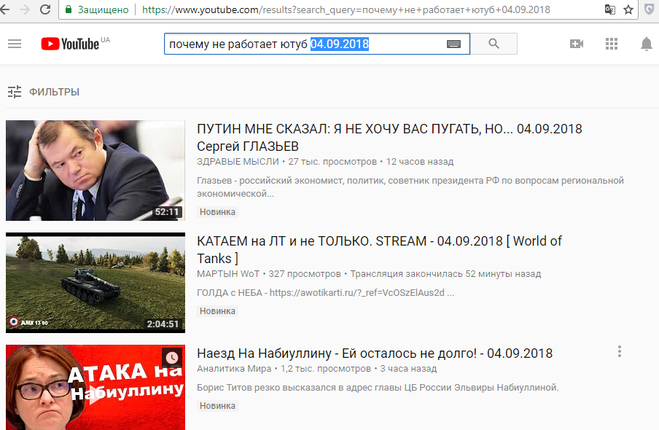Click inside the YouTube search field
This screenshot has width=659, height=430.
click(300, 45)
